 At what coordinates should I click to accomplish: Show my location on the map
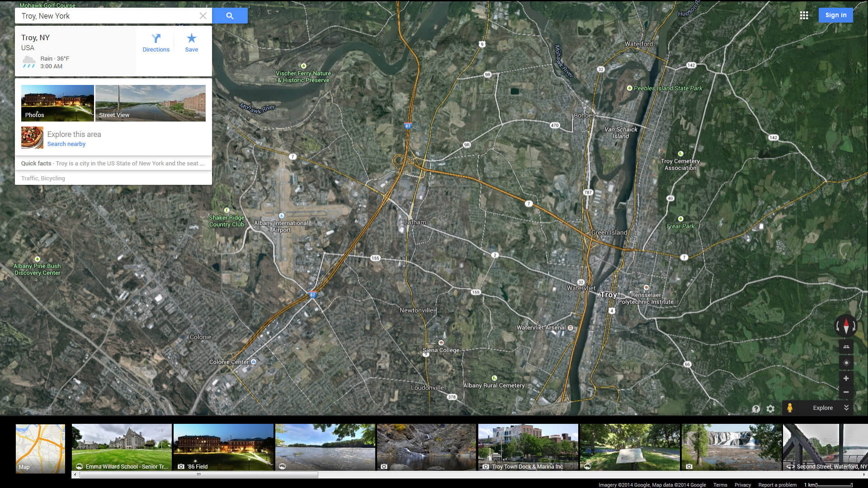pyautogui.click(x=846, y=362)
